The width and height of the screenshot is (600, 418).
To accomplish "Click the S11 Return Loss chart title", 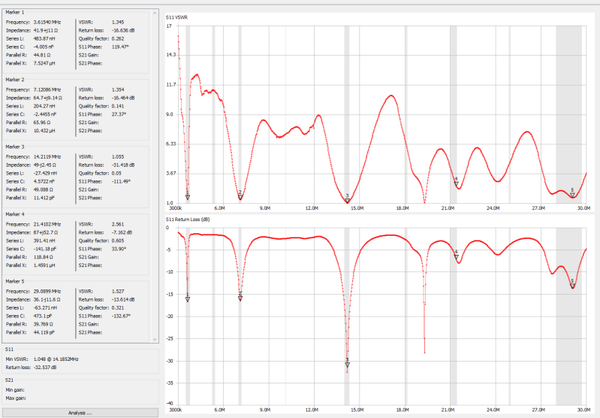I will click(189, 217).
